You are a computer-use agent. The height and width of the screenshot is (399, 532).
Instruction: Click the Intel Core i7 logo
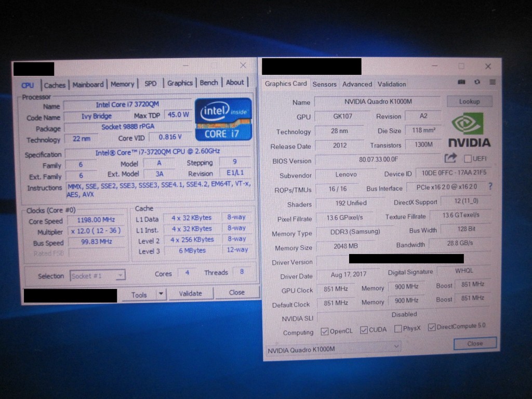[223, 119]
